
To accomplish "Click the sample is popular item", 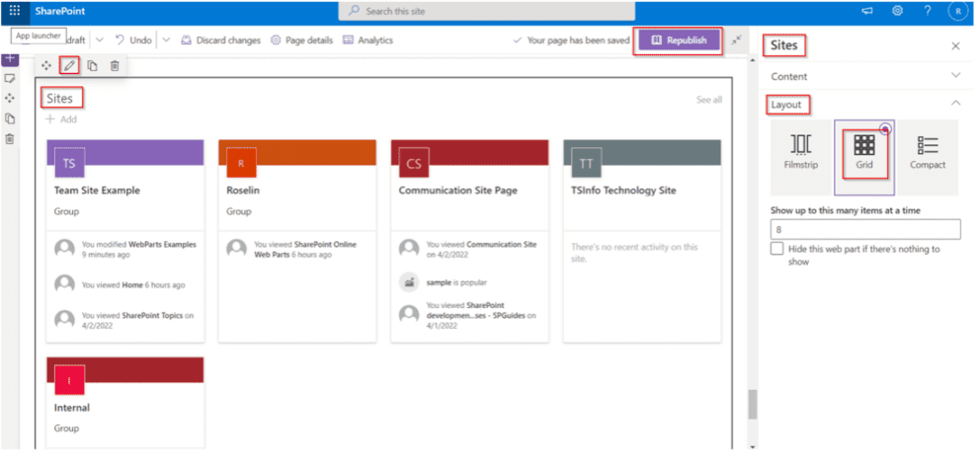I will click(x=456, y=282).
